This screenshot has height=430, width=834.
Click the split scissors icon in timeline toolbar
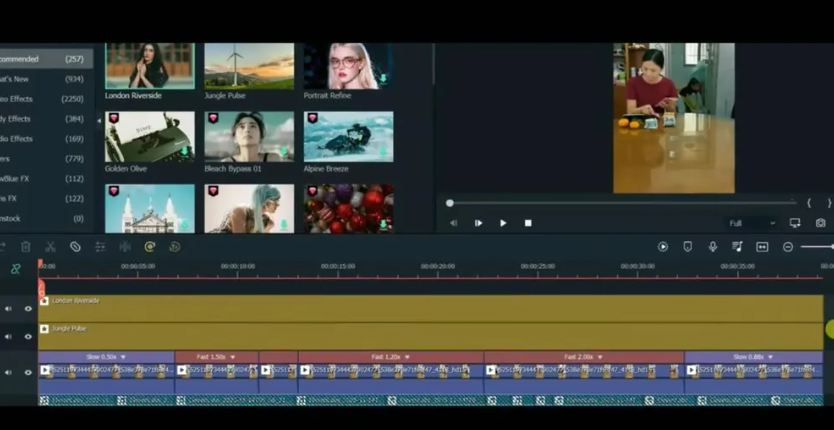[50, 247]
